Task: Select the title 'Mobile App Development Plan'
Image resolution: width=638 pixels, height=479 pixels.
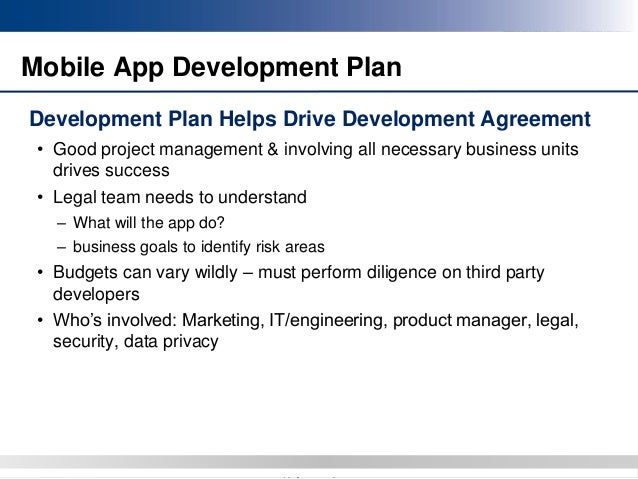Action: click(x=211, y=67)
